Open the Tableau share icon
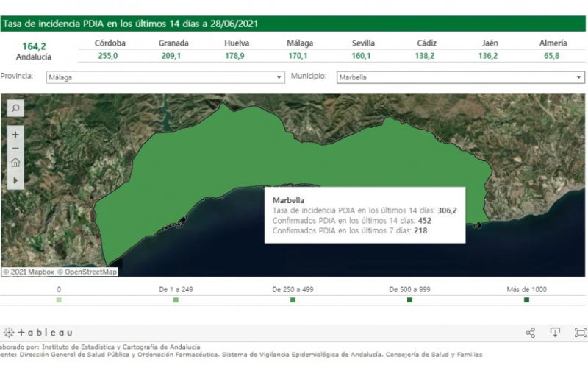Screen dimensions: 588x368 pos(530,333)
